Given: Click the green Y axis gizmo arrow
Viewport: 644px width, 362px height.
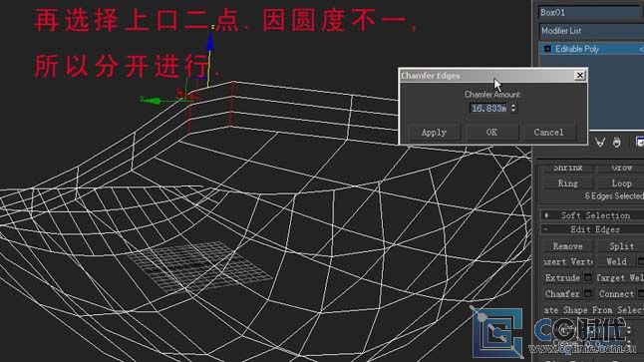Looking at the screenshot, I should 152,101.
